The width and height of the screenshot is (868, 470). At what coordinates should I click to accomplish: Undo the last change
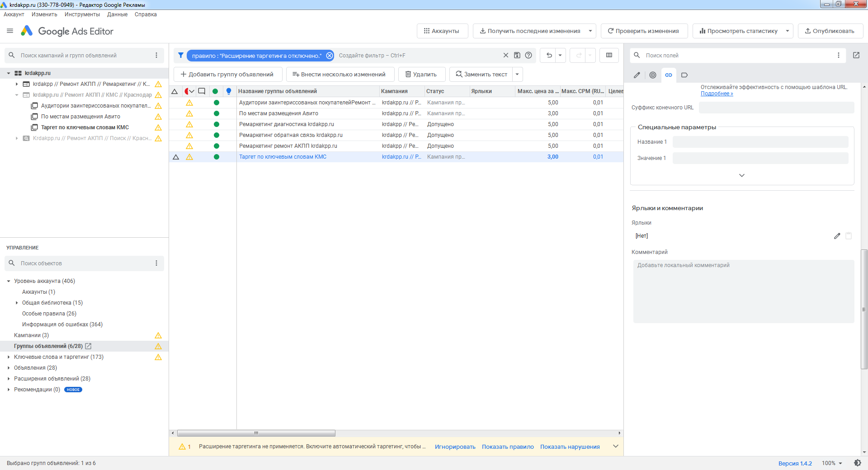click(549, 55)
